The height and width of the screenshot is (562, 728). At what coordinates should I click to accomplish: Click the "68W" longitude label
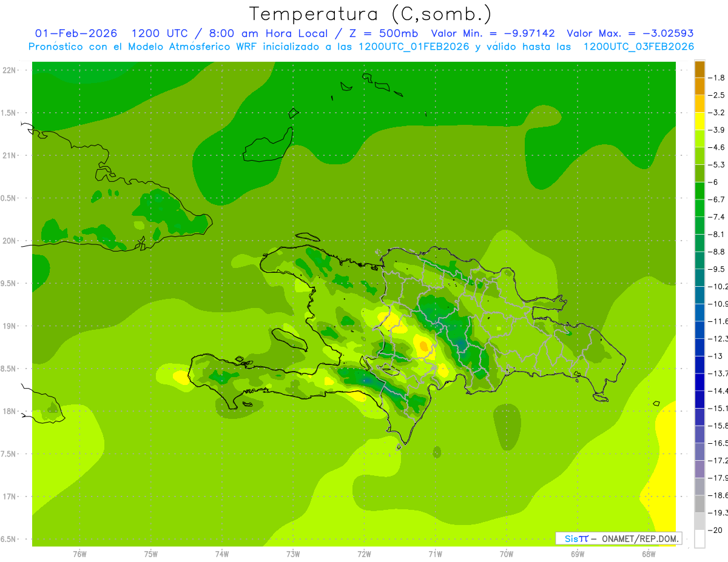648,554
